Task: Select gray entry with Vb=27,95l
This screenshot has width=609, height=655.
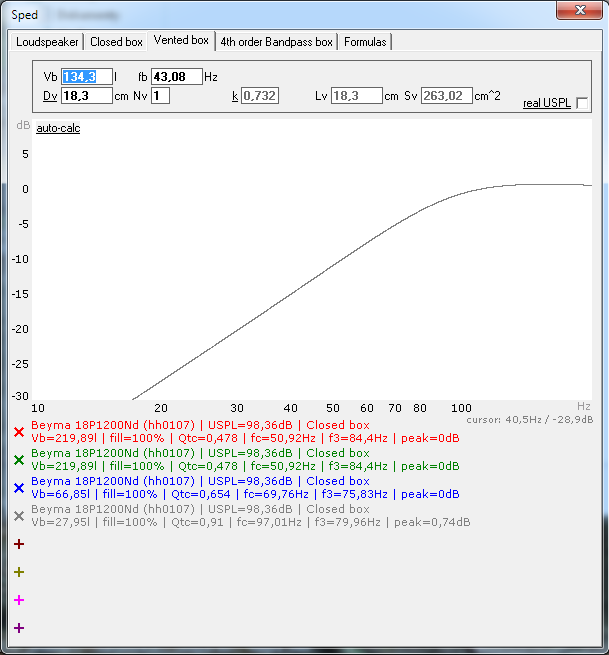Action: [x=251, y=522]
